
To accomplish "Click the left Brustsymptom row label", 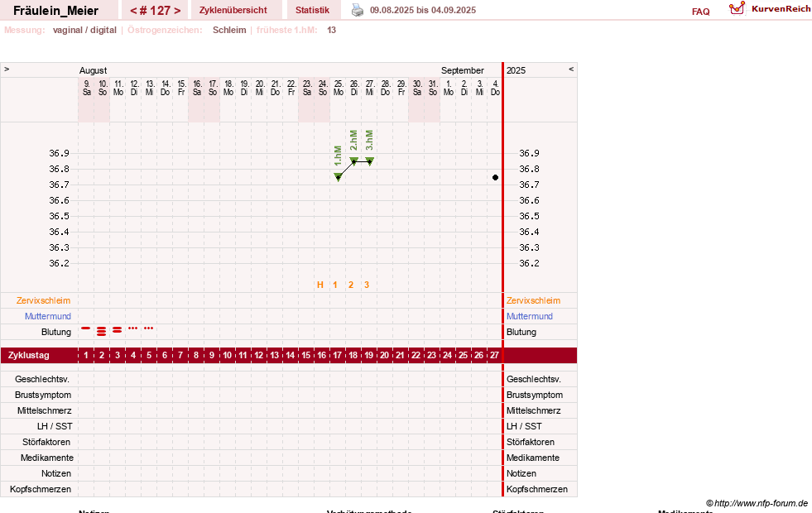I will pyautogui.click(x=43, y=395).
